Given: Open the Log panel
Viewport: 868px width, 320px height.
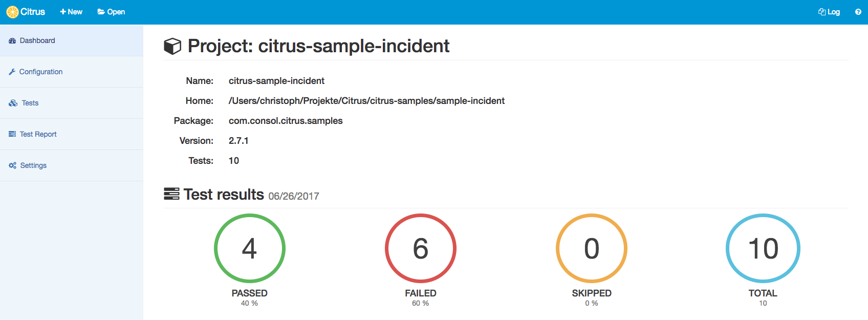Looking at the screenshot, I should click(829, 12).
